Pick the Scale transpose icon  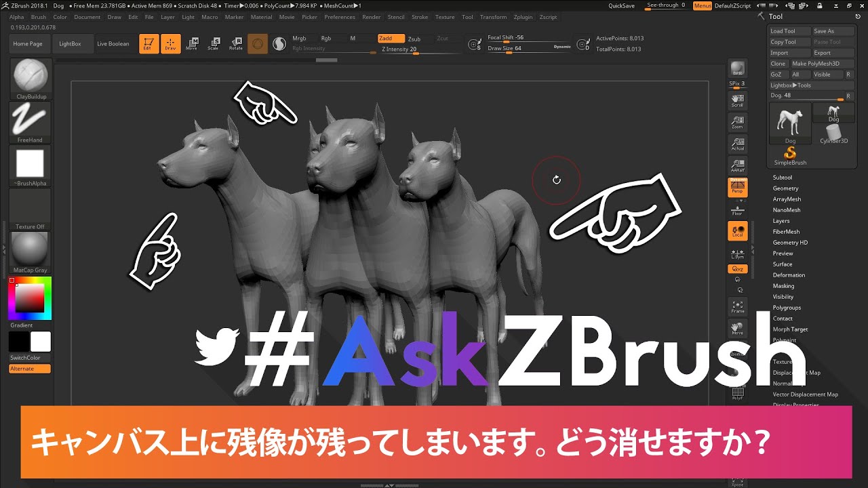tap(214, 44)
